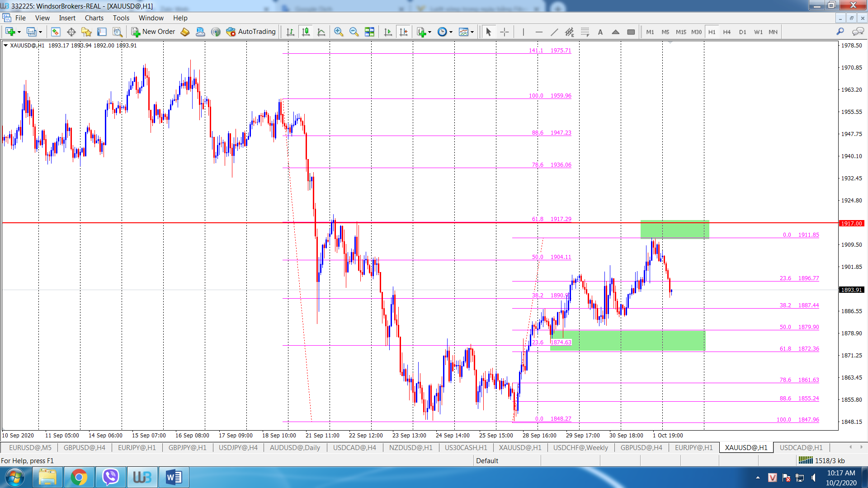This screenshot has width=868, height=488.
Task: Open the New Chart toolbar button
Action: point(10,32)
